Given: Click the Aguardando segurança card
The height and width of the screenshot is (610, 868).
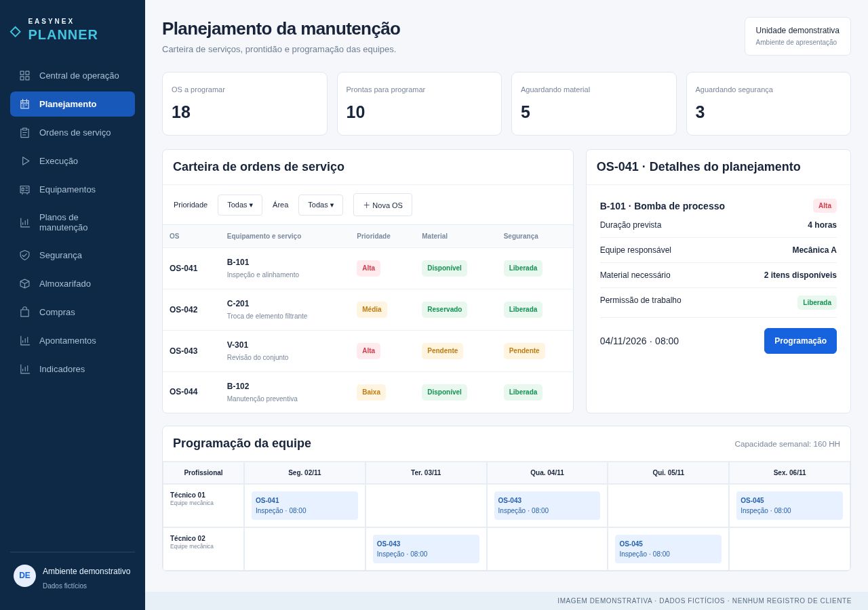Looking at the screenshot, I should coord(768,104).
